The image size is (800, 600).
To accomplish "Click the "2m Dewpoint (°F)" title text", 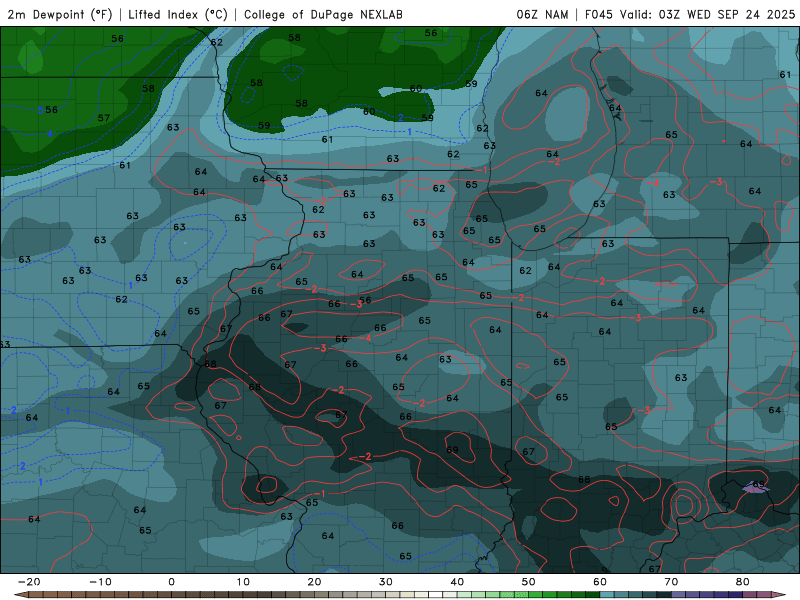I will pos(59,14).
